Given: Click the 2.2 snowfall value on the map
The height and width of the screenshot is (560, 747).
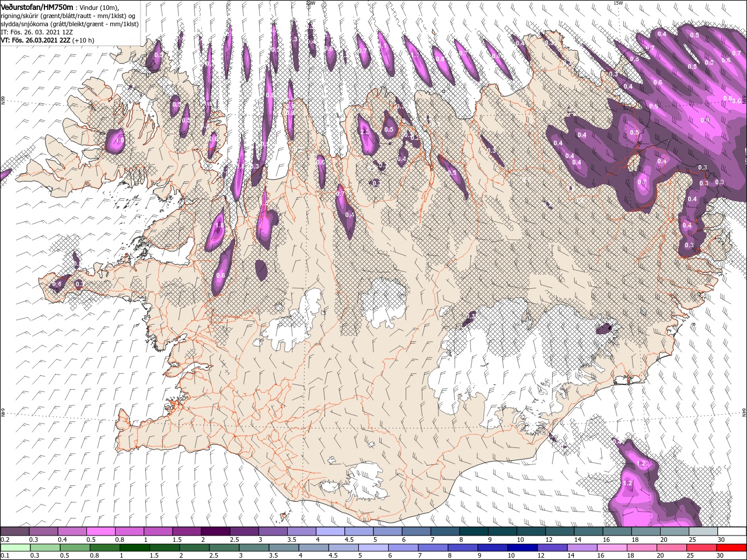Looking at the screenshot, I should tap(365, 132).
